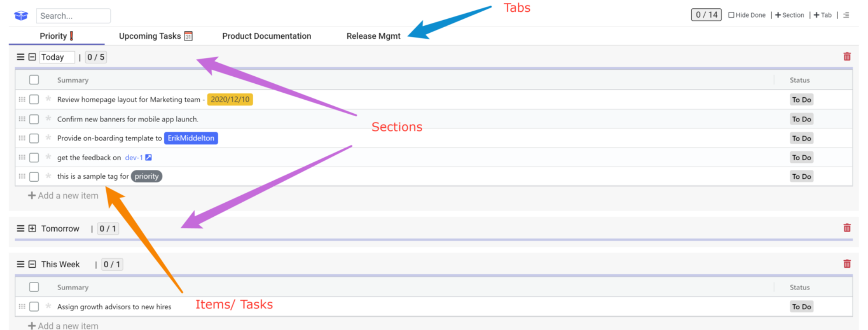Check the Confirm new banners task checkbox
This screenshot has height=330, width=868.
coord(34,119)
